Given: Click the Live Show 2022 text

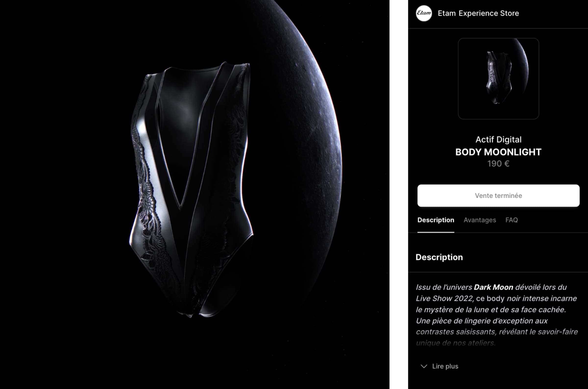Looking at the screenshot, I should [x=445, y=298].
